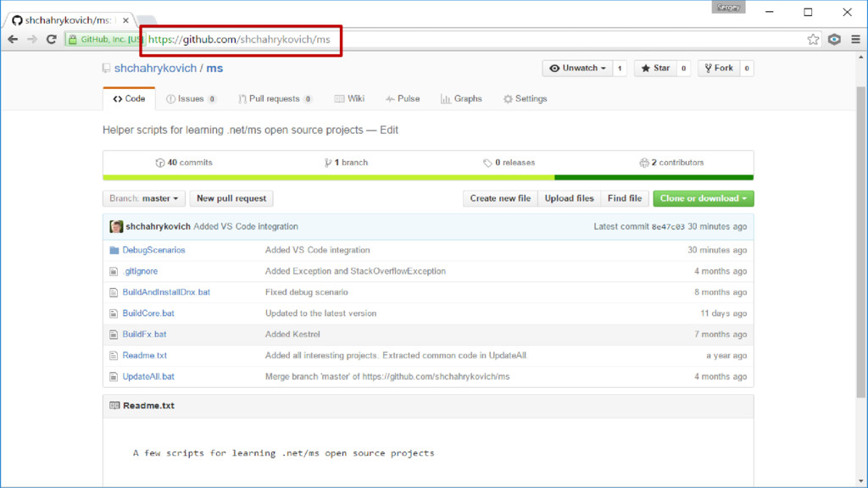868x488 pixels.
Task: Switch to the Code tab
Action: (129, 98)
